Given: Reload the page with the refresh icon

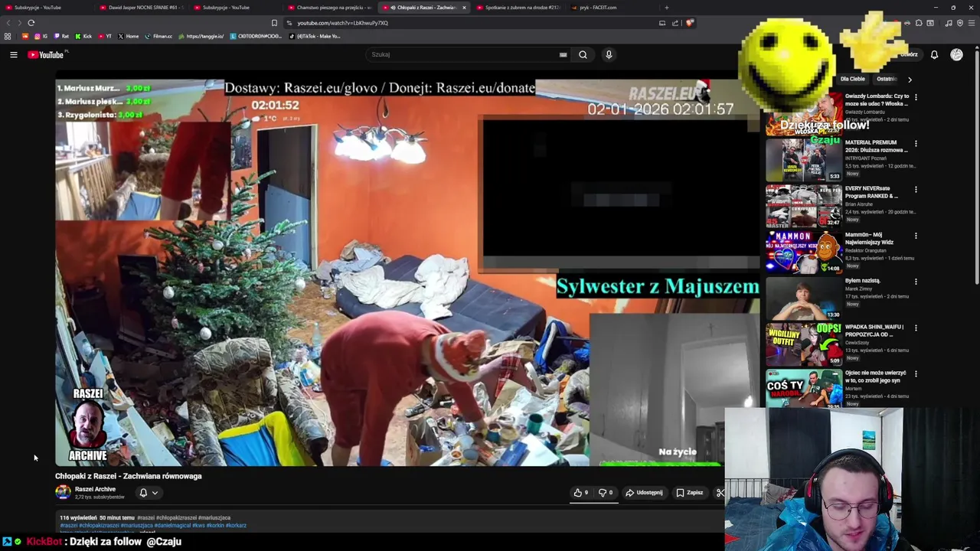Looking at the screenshot, I should 31,23.
